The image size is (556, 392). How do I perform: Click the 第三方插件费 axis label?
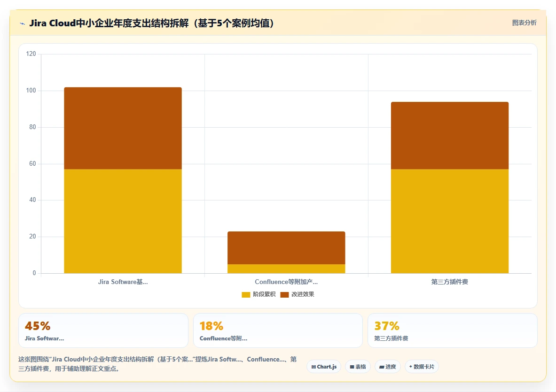pos(450,282)
